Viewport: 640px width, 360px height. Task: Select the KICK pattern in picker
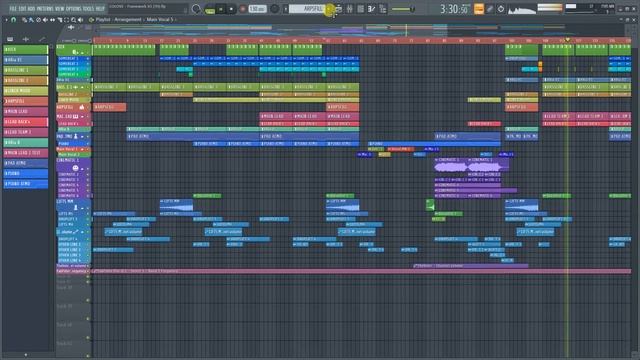coord(25,49)
